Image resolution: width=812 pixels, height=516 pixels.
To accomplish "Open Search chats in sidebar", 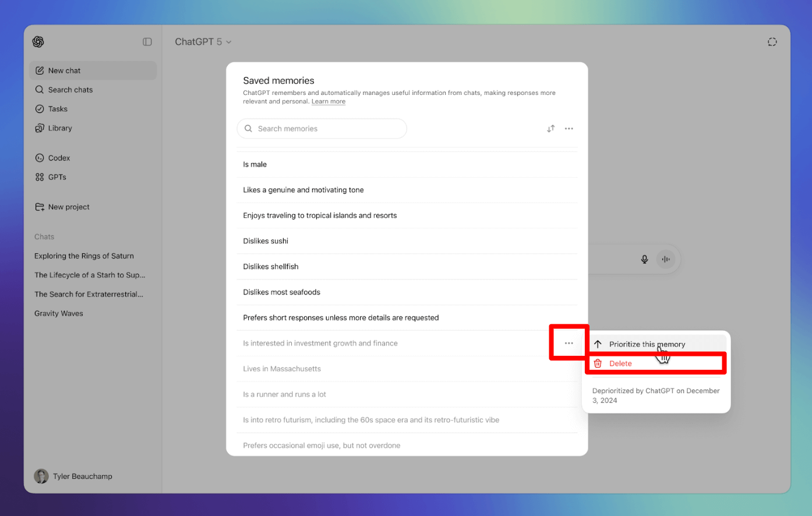I will pos(70,90).
